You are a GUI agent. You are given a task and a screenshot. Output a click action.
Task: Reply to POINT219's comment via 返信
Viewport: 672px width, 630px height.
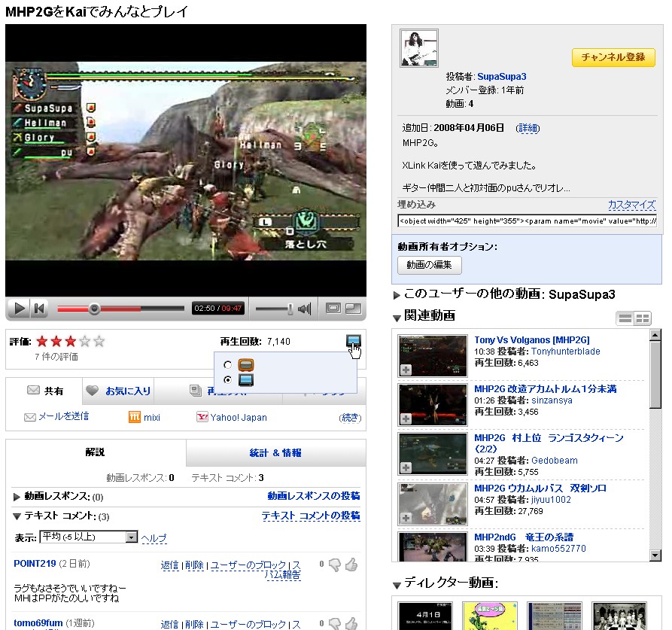[170, 565]
